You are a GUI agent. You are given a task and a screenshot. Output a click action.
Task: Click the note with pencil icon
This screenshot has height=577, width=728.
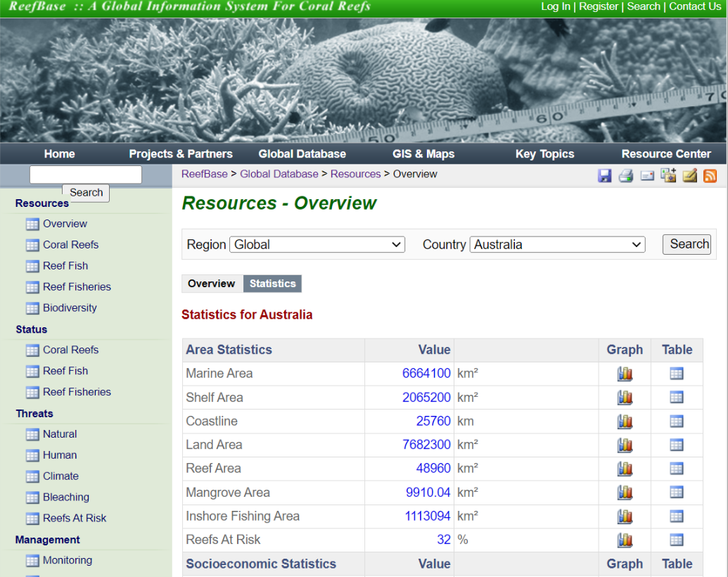pyautogui.click(x=689, y=176)
